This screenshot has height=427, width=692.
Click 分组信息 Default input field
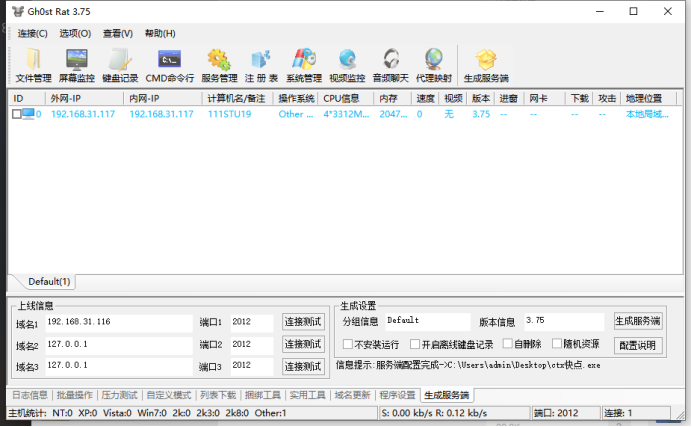click(428, 321)
